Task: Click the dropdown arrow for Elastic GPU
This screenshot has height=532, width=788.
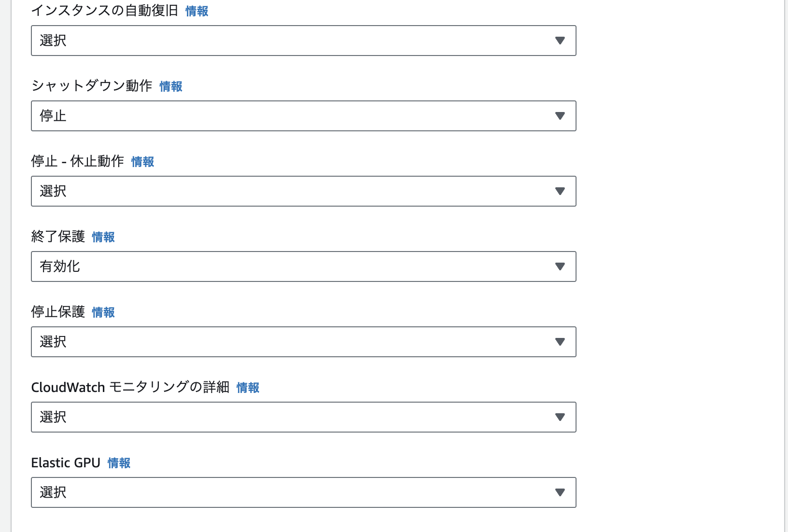Action: click(x=560, y=492)
